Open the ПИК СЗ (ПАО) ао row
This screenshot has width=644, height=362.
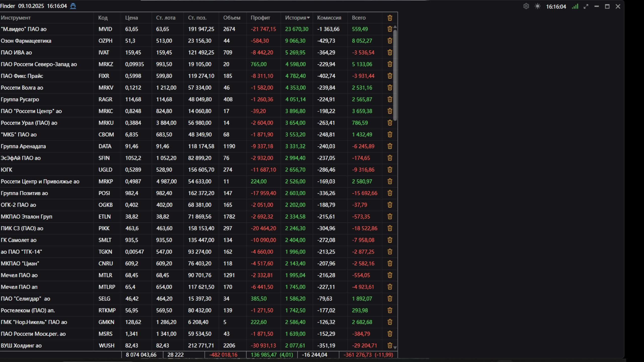tap(22, 228)
